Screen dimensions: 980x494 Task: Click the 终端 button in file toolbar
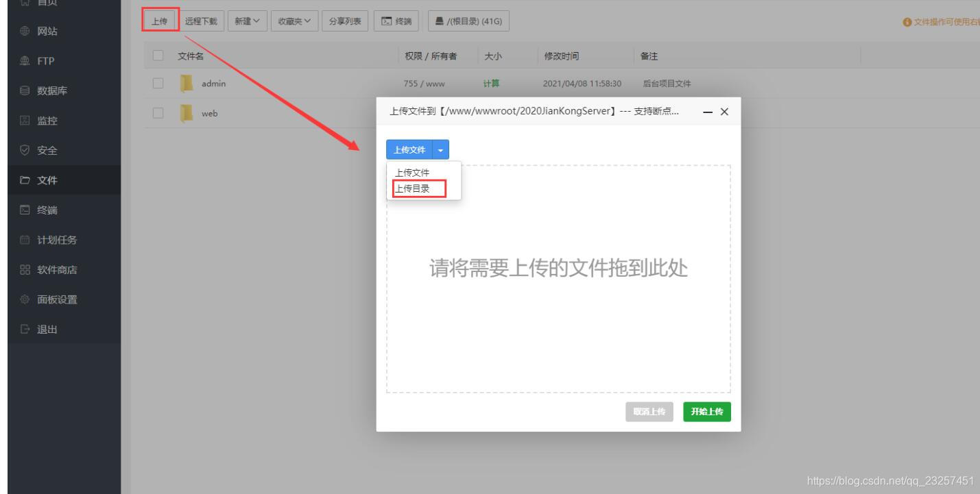click(396, 21)
